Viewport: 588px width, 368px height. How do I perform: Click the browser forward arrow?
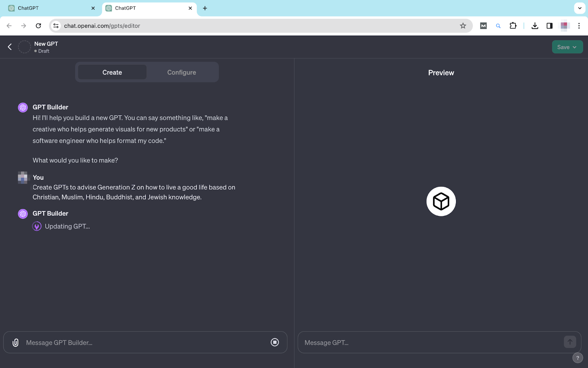24,26
